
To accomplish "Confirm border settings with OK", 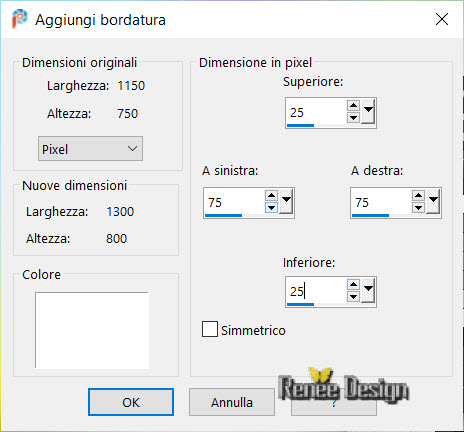I will pyautogui.click(x=131, y=402).
